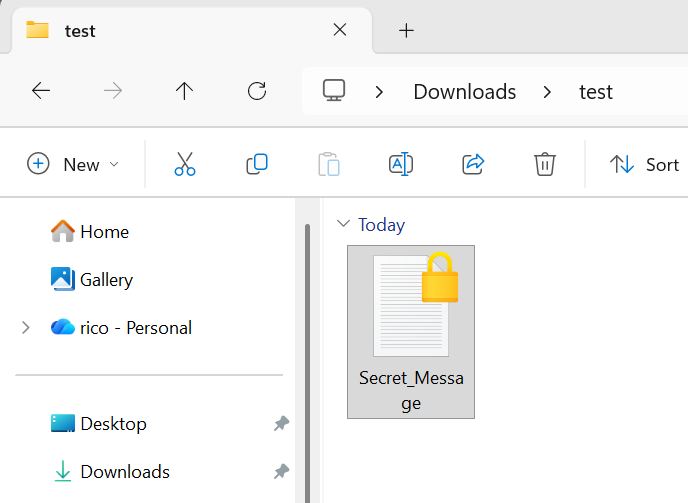
Task: Select the test folder tab
Action: [x=192, y=30]
